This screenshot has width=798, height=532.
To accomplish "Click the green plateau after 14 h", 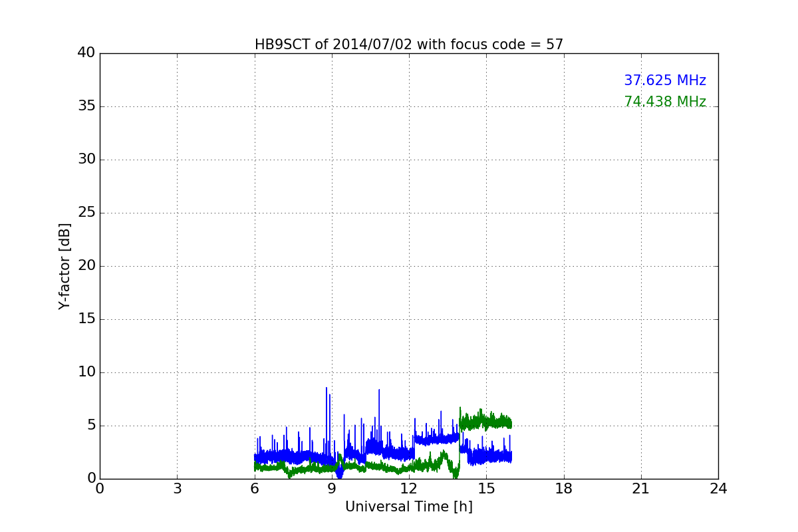I will pyautogui.click(x=485, y=422).
